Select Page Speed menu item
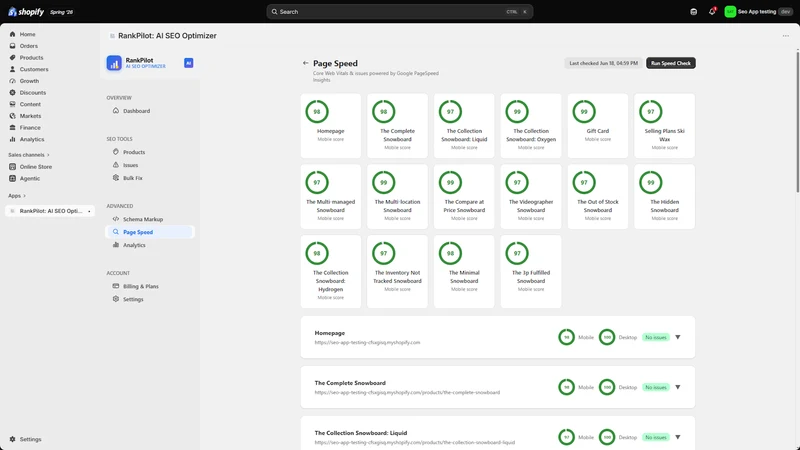The width and height of the screenshot is (800, 450). (149, 232)
